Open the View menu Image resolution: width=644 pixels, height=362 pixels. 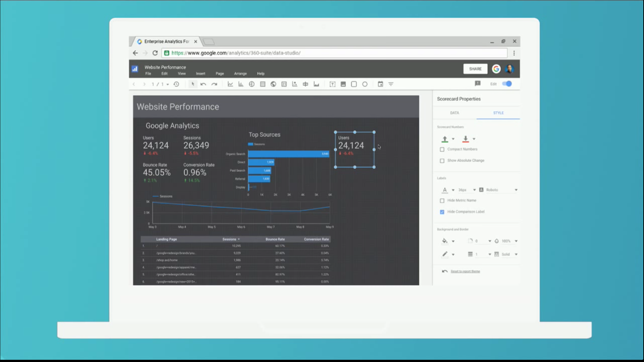(182, 73)
